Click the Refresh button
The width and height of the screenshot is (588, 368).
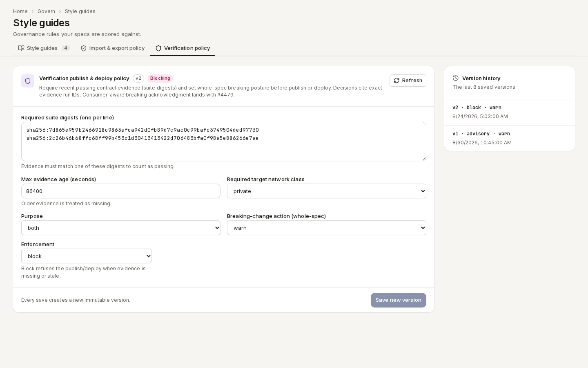click(408, 81)
